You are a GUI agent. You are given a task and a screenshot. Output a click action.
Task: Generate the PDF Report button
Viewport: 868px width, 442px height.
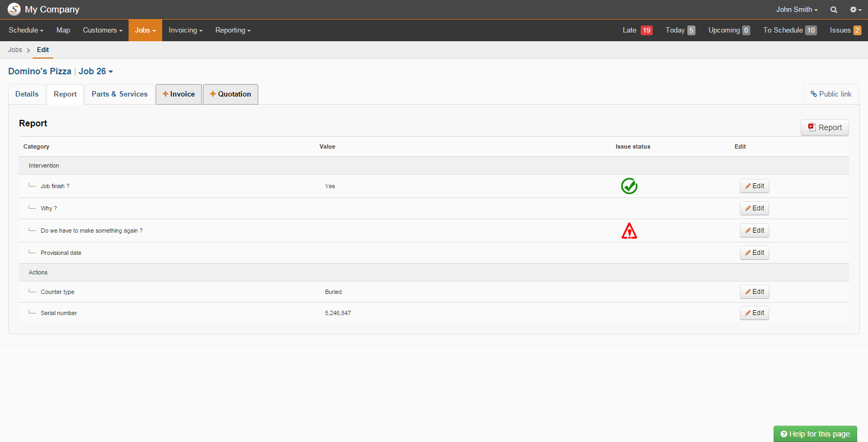coord(825,127)
